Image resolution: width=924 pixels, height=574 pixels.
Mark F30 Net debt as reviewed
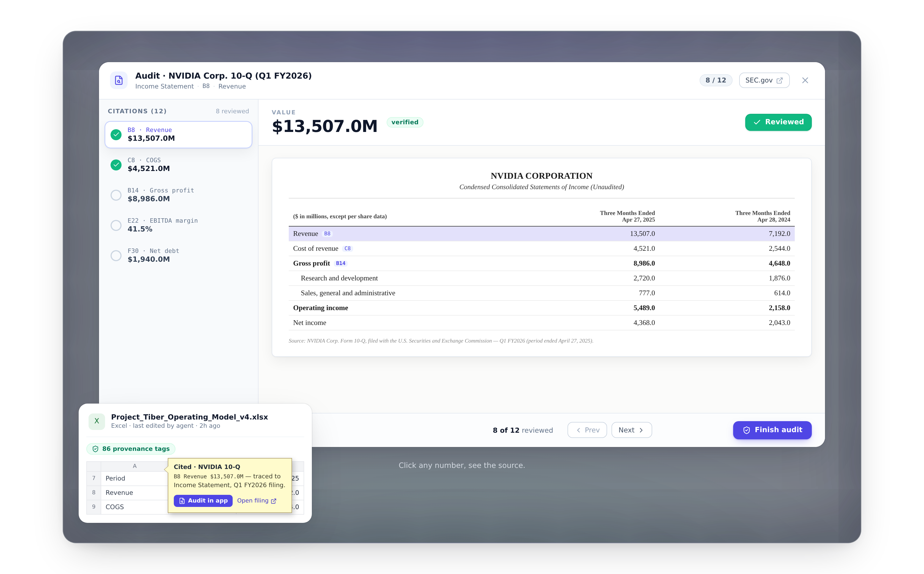click(116, 255)
